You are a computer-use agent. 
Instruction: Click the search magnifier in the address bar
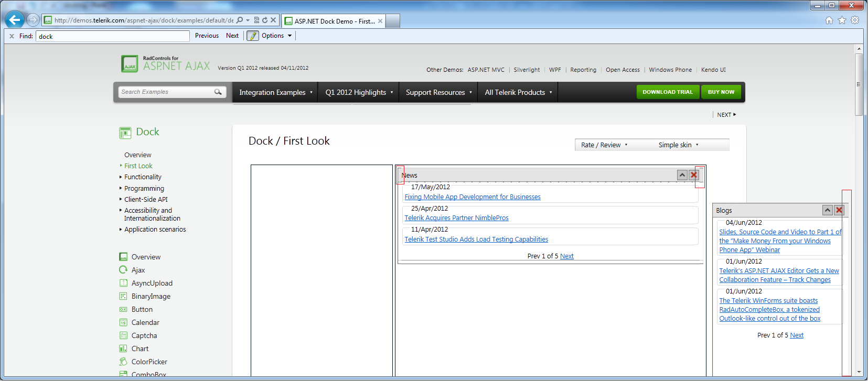240,20
